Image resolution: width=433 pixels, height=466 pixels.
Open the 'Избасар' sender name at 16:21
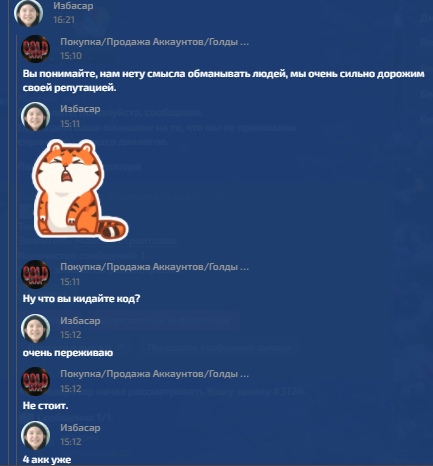coord(73,6)
